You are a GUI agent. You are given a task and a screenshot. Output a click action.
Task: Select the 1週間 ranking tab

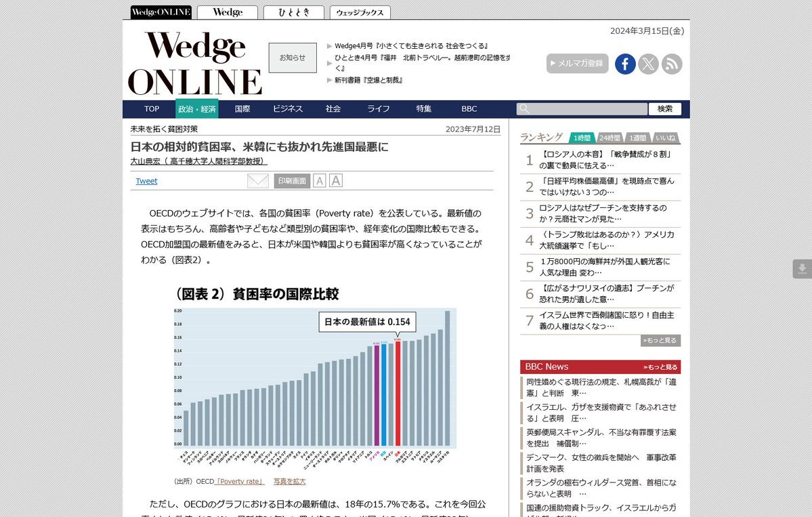tap(637, 138)
